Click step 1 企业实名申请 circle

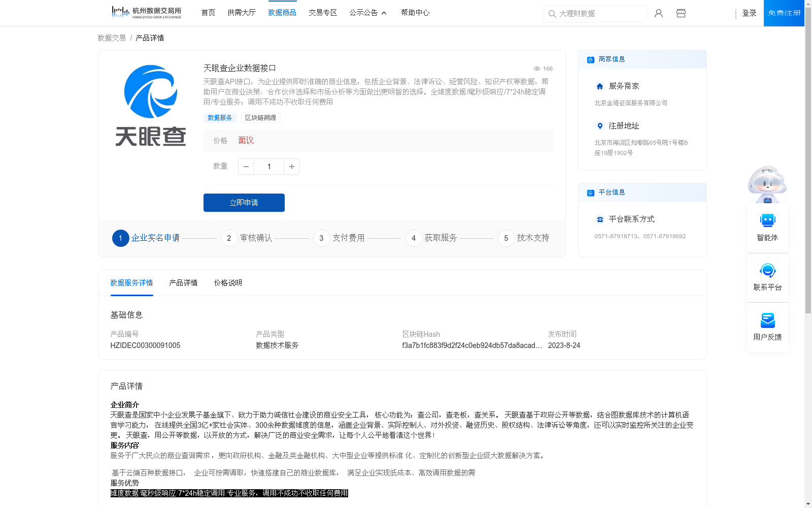pos(120,238)
